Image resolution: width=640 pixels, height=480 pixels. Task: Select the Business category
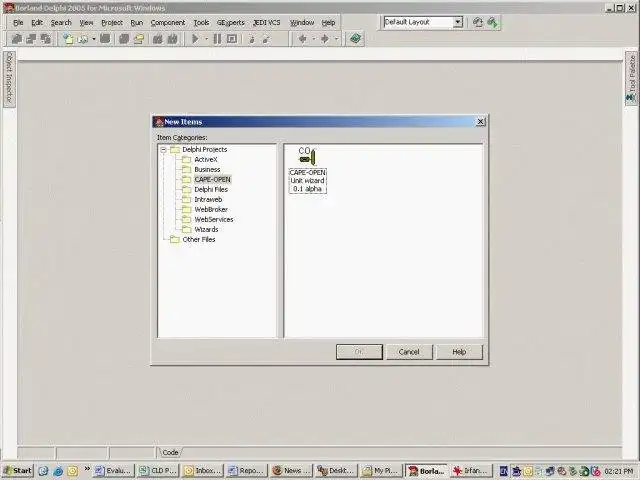(x=207, y=170)
